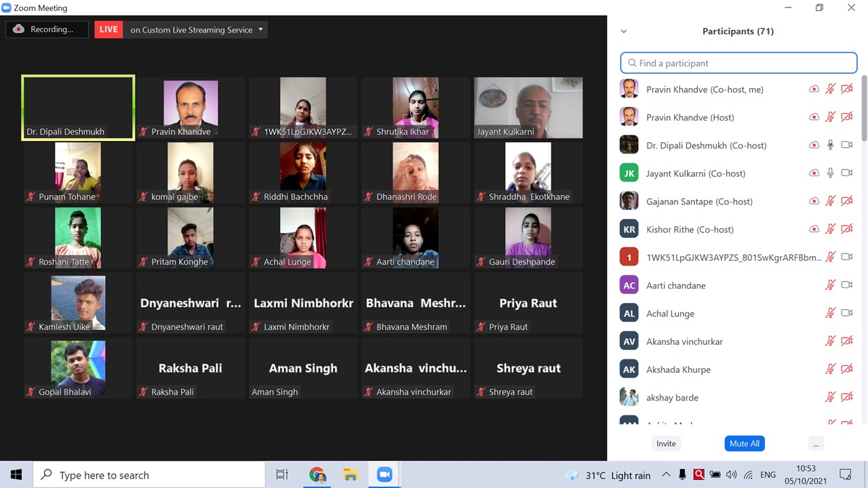The height and width of the screenshot is (488, 868).
Task: Toggle Jayant Kulkarni's microphone in participant list
Action: (x=830, y=173)
